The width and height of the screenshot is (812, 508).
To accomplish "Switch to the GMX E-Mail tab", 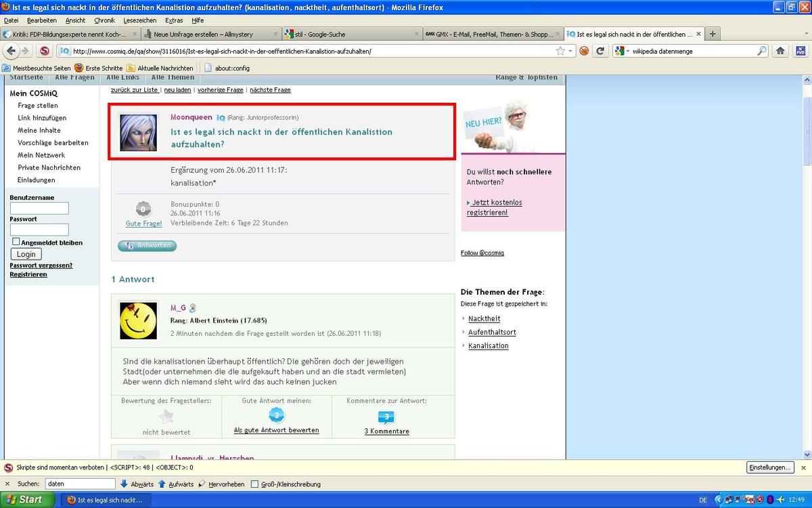I will [492, 34].
